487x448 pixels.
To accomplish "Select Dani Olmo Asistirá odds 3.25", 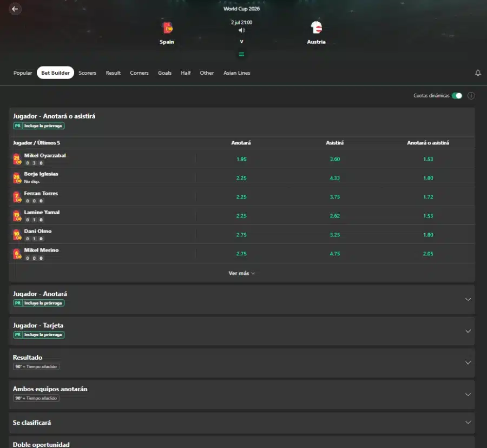I will (x=335, y=235).
